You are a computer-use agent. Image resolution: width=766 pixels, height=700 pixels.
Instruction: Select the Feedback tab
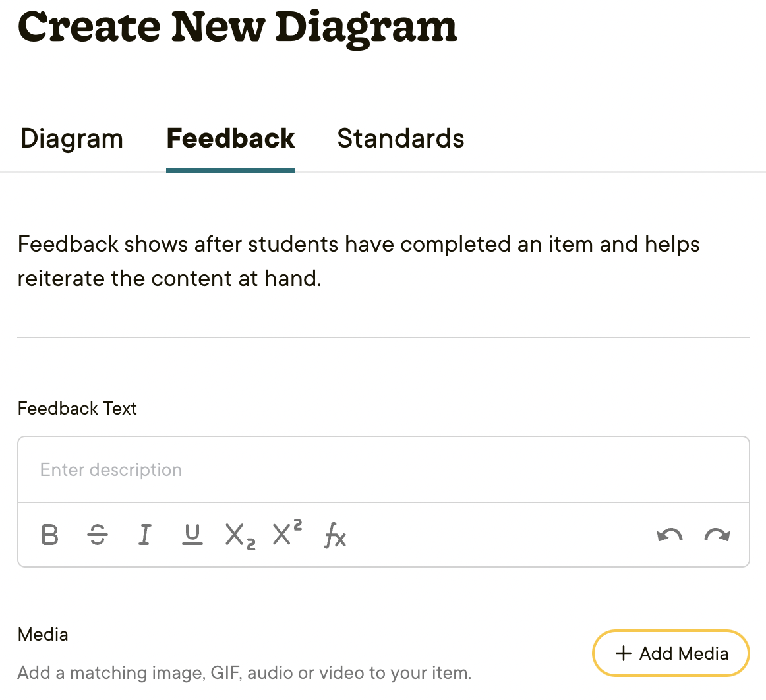[x=230, y=139]
